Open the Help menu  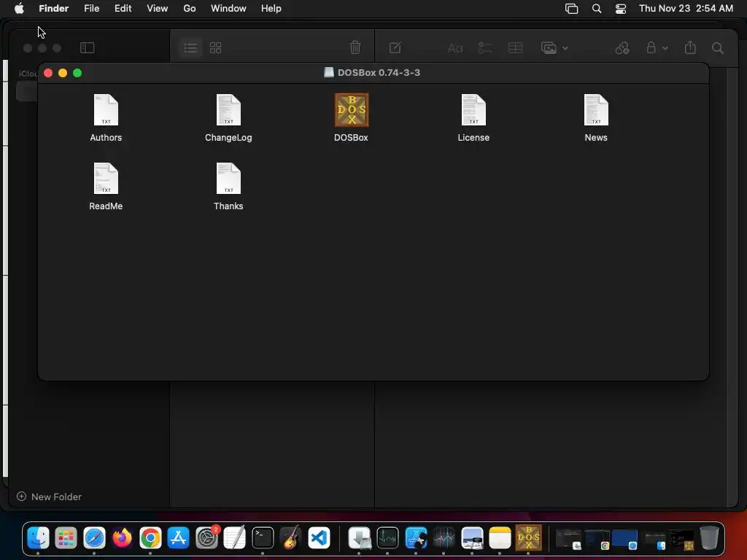[x=271, y=8]
